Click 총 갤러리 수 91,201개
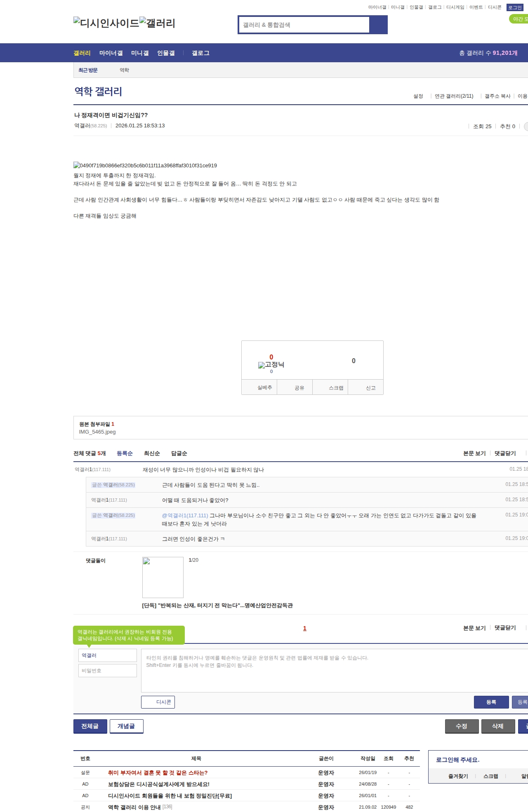The image size is (528, 812). pyautogui.click(x=488, y=53)
